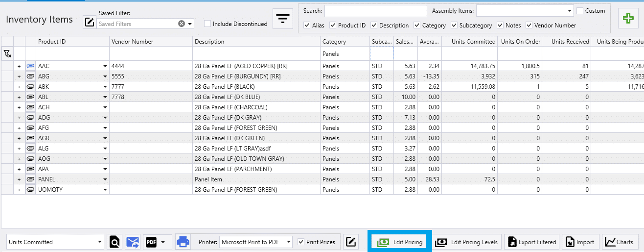Click the Search input field
The image size is (644, 252).
(x=376, y=11)
